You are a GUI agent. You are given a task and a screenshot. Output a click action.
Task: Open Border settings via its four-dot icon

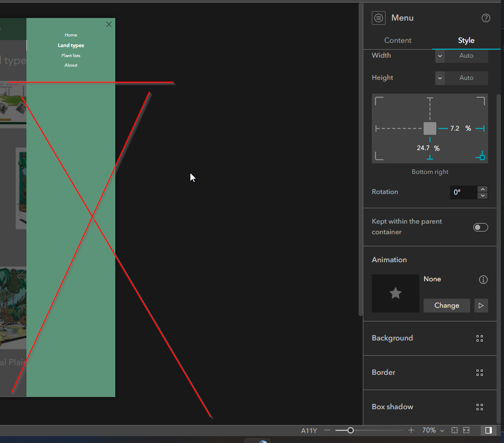(480, 373)
